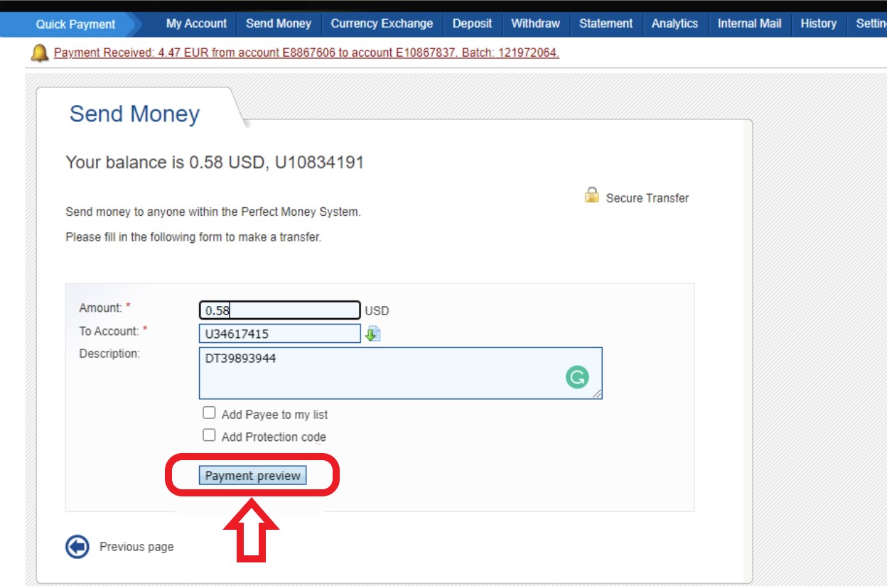Go to My Account menu
887x588 pixels.
click(196, 23)
